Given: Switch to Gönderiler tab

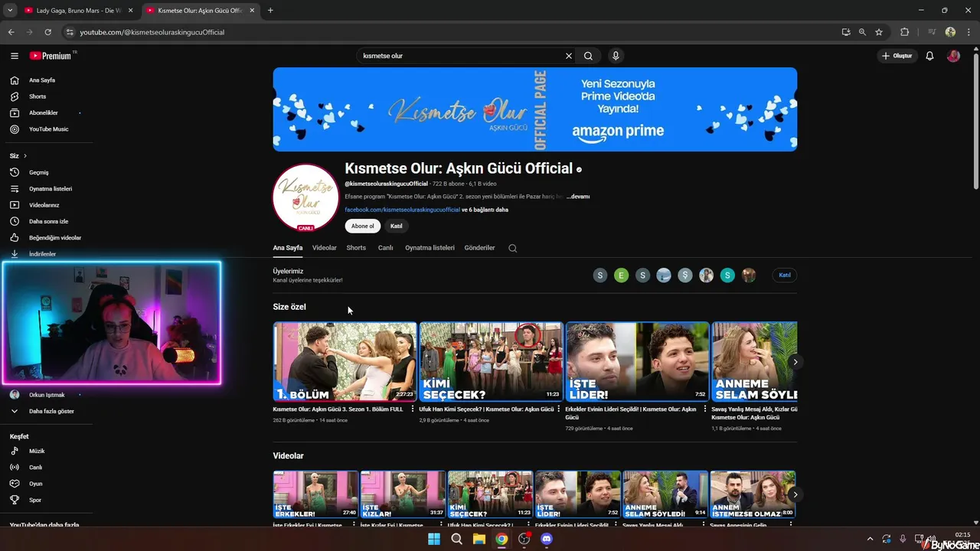Looking at the screenshot, I should point(479,248).
